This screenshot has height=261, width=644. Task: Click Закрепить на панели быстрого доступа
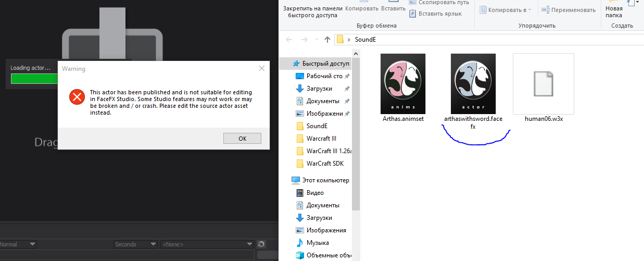tap(312, 11)
